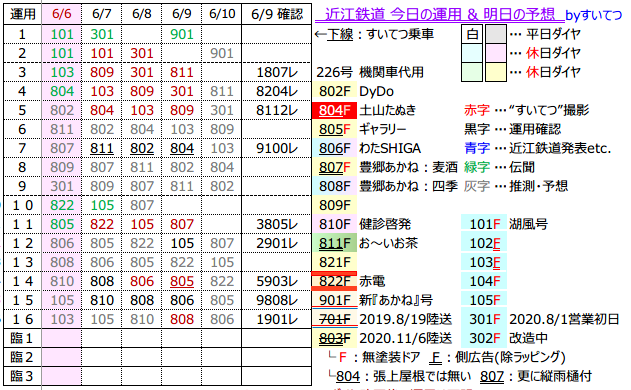
Task: Select the 運用 column header cell
Action: [x=23, y=14]
